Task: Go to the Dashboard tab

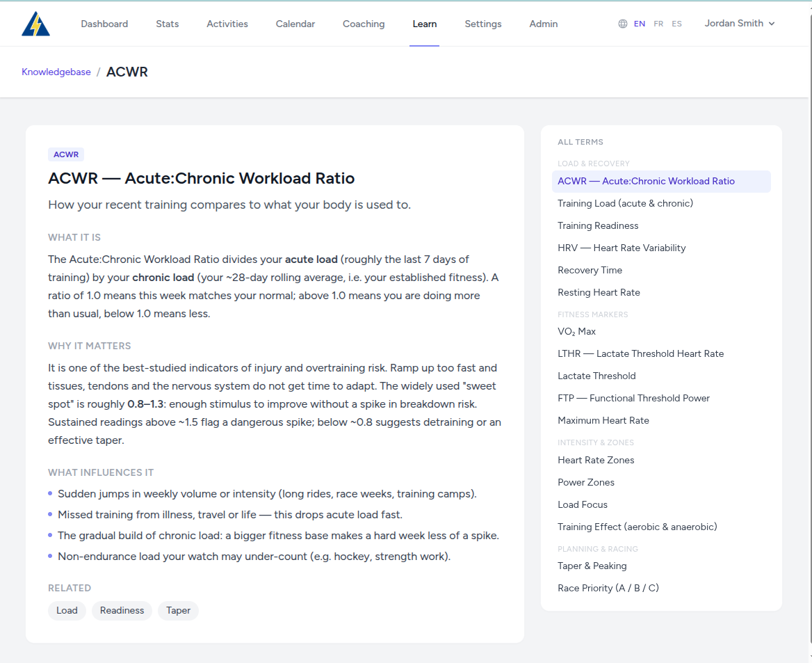Action: [104, 24]
